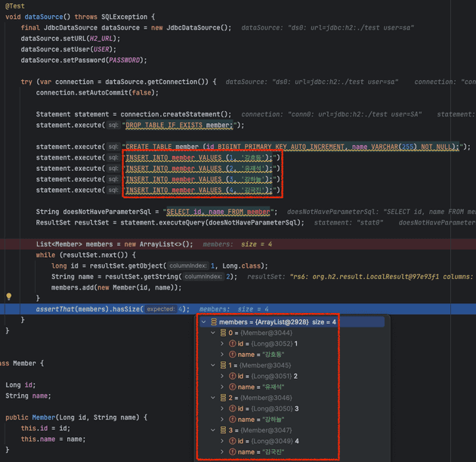The image size is (476, 462).
Task: Click the yellow lightbulb intention icon
Action: [9, 296]
